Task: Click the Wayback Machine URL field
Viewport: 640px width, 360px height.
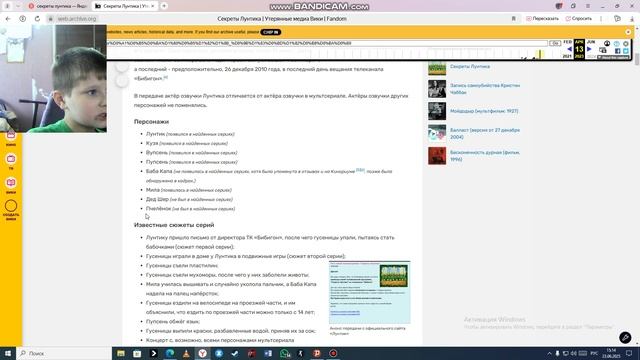Action: tap(327, 43)
